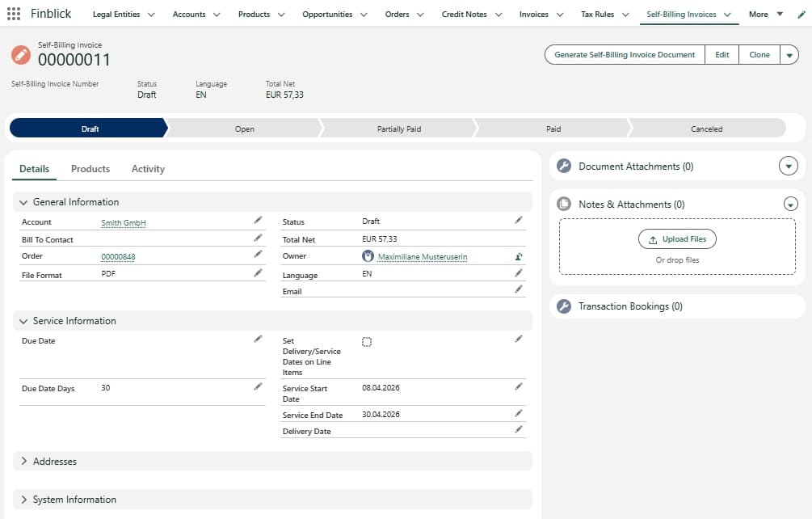Change owner icon next to Maximiliane Musteruserin
The image size is (812, 519).
(519, 256)
